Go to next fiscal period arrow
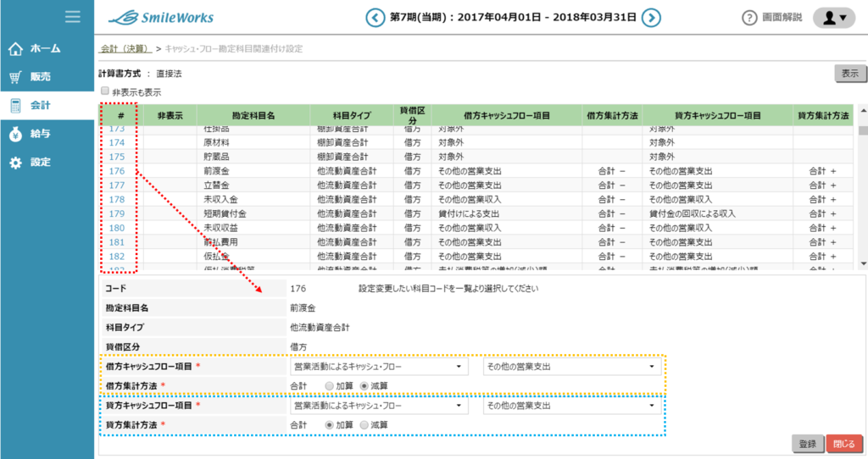This screenshot has height=459, width=868. coord(651,17)
